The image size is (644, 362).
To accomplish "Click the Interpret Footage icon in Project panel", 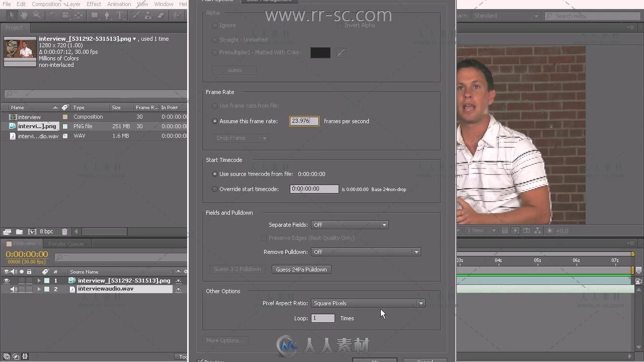I will click(x=7, y=232).
